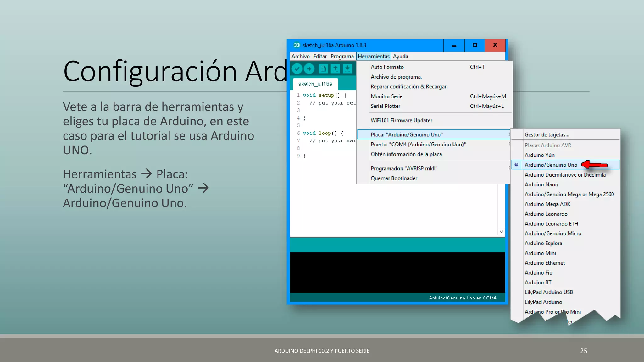Click the Verify checkmark toolbar icon
This screenshot has height=362, width=644.
click(x=297, y=69)
